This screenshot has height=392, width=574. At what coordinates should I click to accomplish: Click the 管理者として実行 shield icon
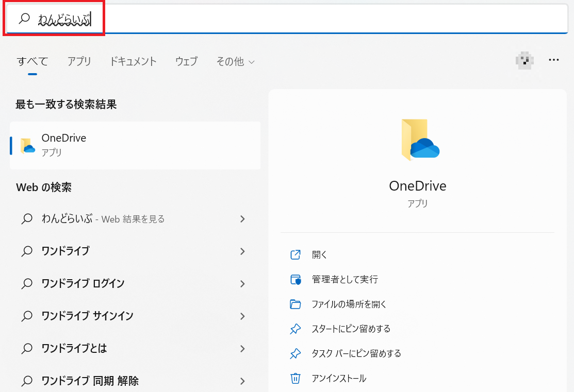(296, 279)
